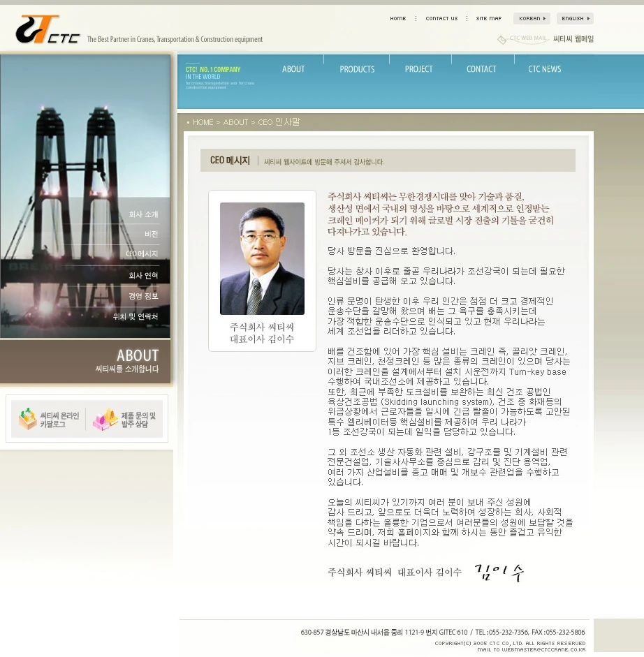Screen dimensions: 644x657
Task: Click HOME in the breadcrumb trail
Action: click(x=203, y=122)
